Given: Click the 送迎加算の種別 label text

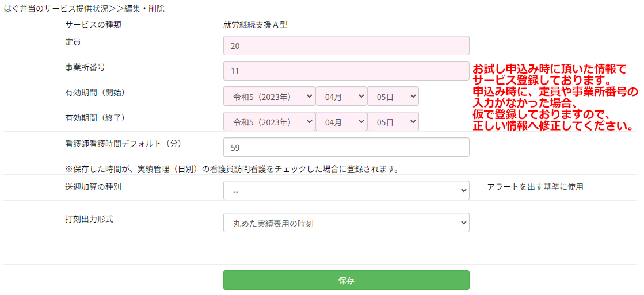Looking at the screenshot, I should 93,187.
